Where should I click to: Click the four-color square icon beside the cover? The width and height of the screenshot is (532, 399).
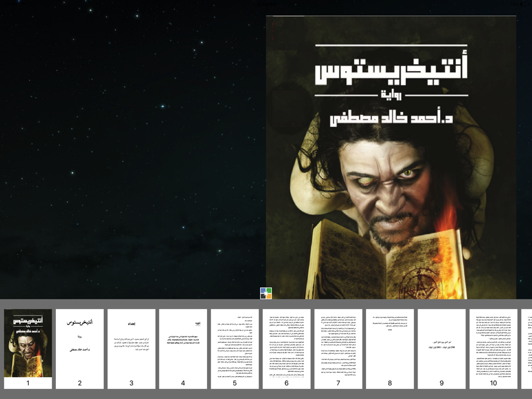coord(266,293)
